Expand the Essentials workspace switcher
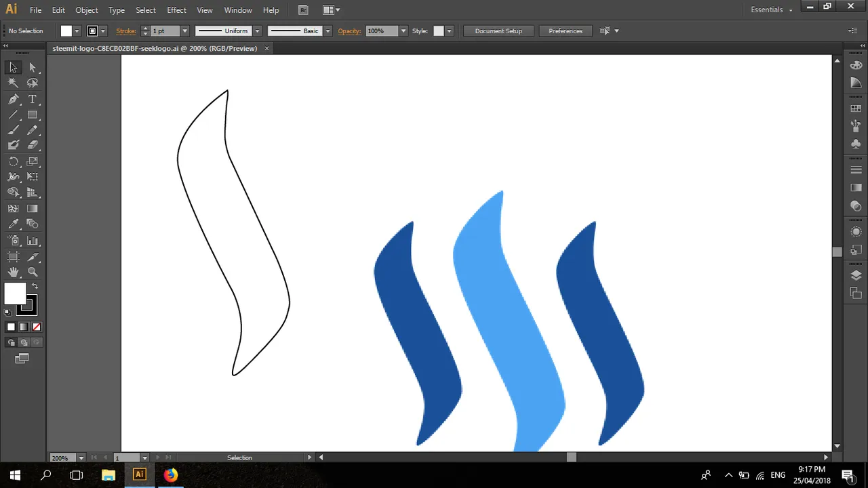This screenshot has width=868, height=488. [772, 10]
